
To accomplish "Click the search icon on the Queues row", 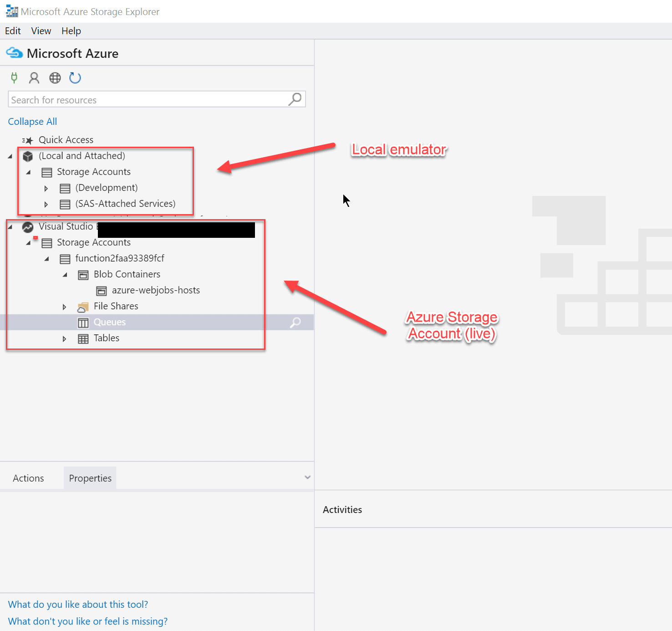I will point(295,322).
